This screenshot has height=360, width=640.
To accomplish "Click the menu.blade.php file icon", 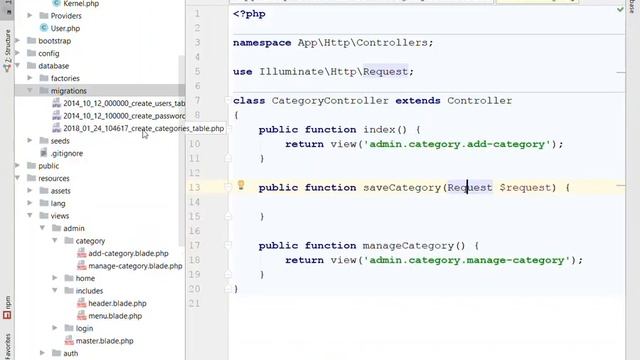I will pos(82,316).
